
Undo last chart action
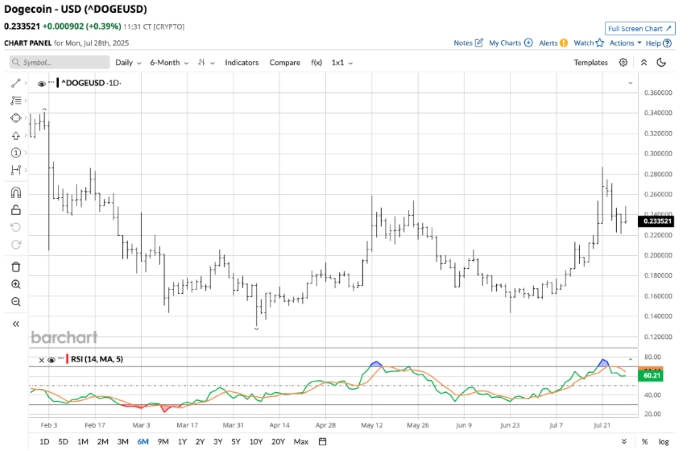point(16,227)
